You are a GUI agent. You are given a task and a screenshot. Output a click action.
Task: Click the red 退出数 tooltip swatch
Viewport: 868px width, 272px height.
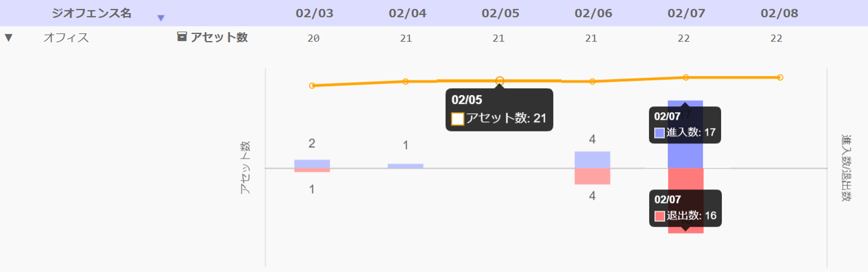pos(659,216)
